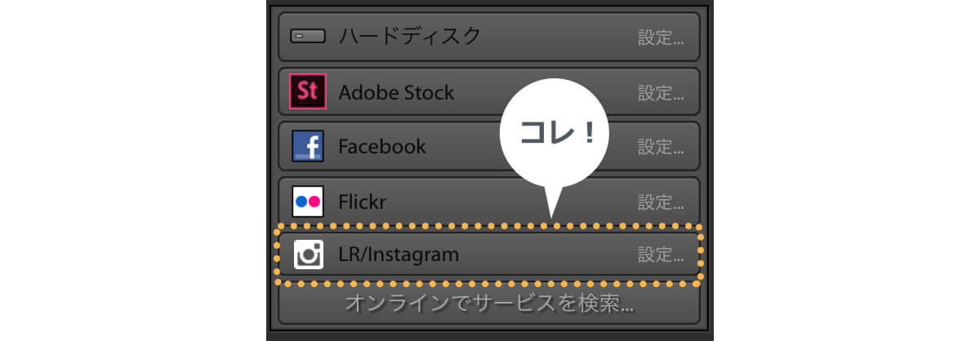Image resolution: width=980 pixels, height=341 pixels.
Task: Select the LR/Instagram label text
Action: pos(399,255)
